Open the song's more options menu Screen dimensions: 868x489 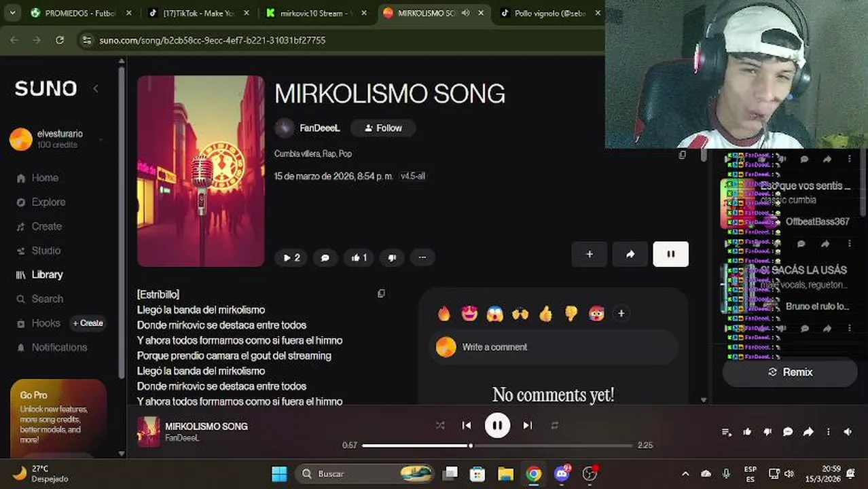pyautogui.click(x=422, y=257)
